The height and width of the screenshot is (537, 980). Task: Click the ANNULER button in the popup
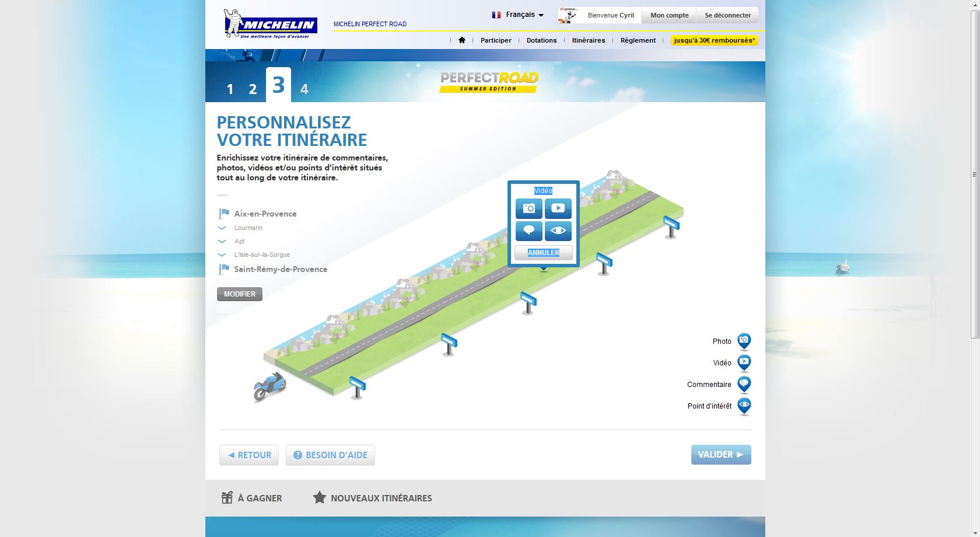tap(544, 253)
